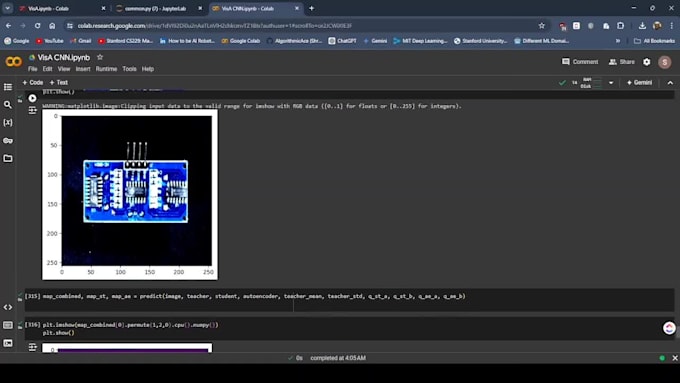Expand the runtime connection options dropdown
Image resolution: width=680 pixels, height=383 pixels.
pos(611,83)
